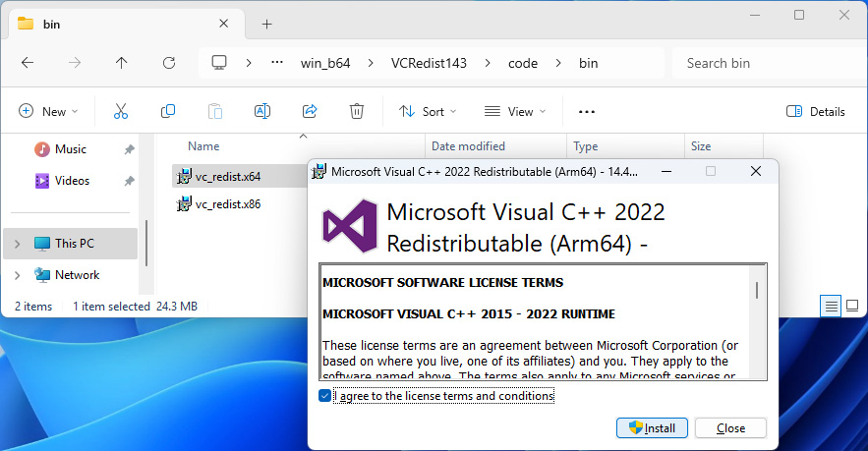
Task: Go up one folder level
Action: coord(122,63)
